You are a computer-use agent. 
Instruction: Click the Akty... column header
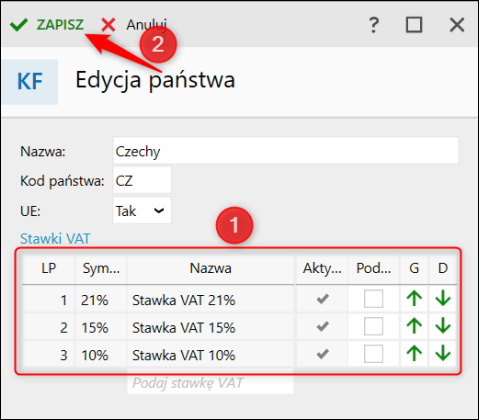(x=322, y=268)
